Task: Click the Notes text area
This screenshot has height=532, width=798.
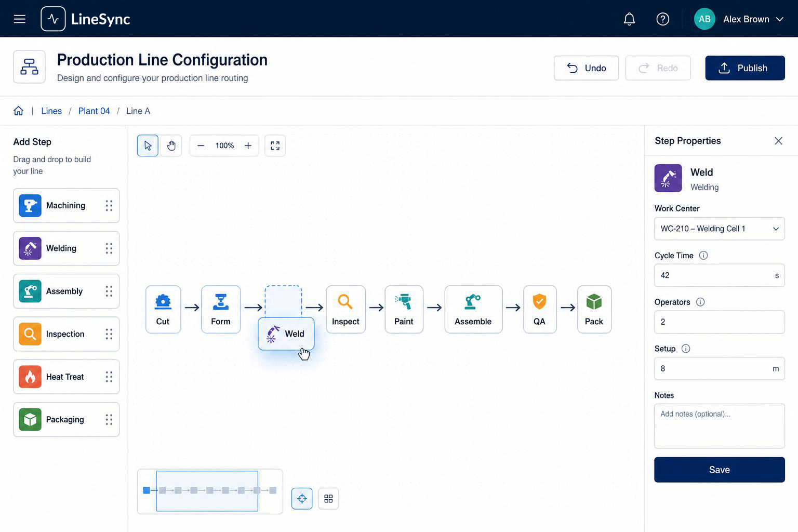Action: click(719, 426)
